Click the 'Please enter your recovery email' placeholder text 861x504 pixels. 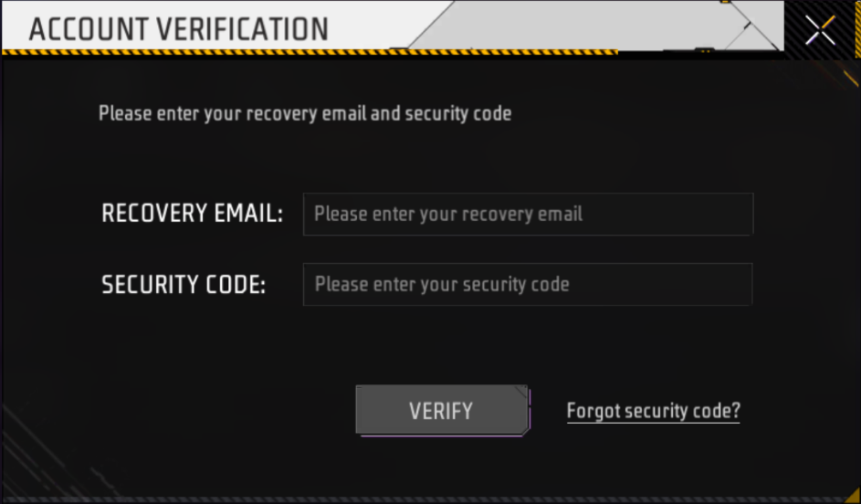(448, 215)
